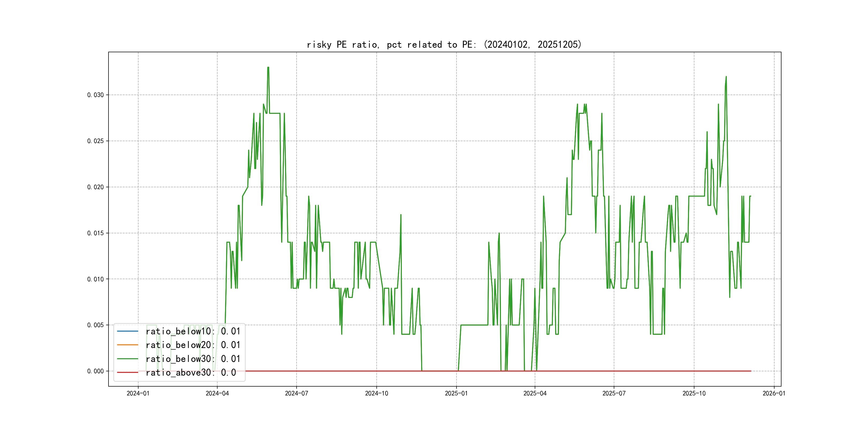Click the 2024-07 x-axis tick label
Viewport: 868px width, 434px height.
click(x=297, y=393)
